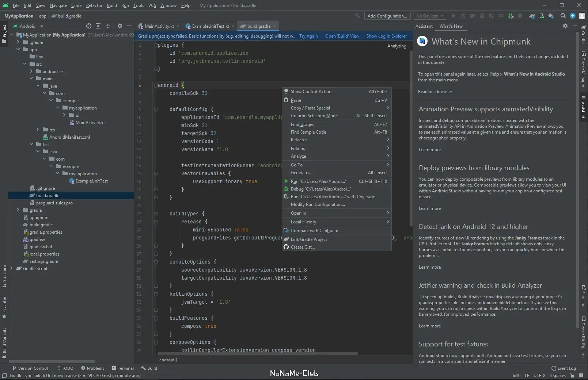Screen dimensions: 588x380
Task: Switch to the MainActivity.kt editor tab
Action: [x=159, y=26]
